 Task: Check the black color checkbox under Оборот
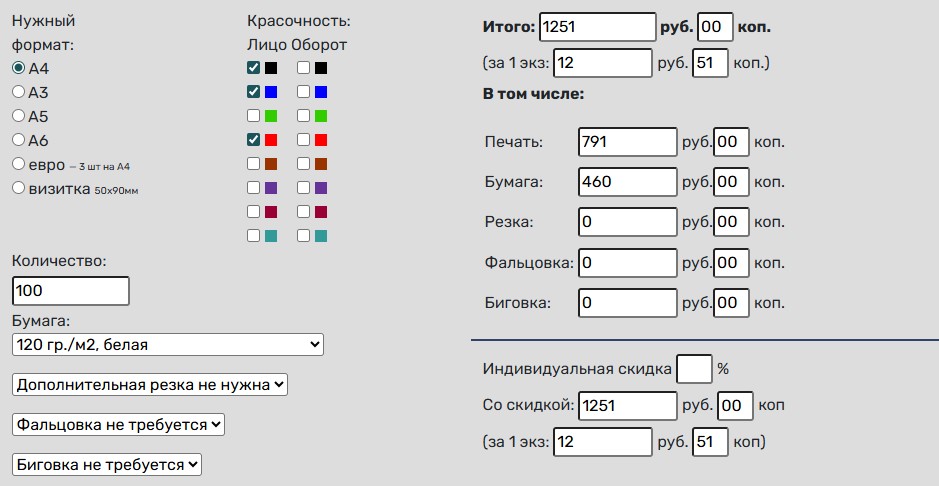click(x=303, y=68)
